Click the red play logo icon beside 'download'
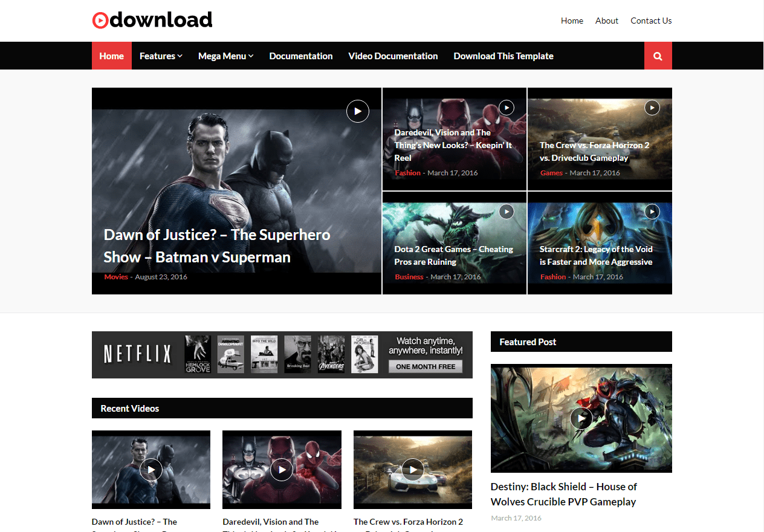764x532 pixels. pyautogui.click(x=100, y=21)
